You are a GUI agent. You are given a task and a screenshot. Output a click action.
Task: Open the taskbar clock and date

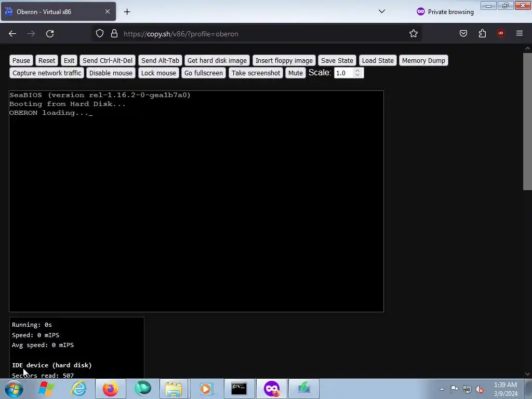pyautogui.click(x=506, y=389)
